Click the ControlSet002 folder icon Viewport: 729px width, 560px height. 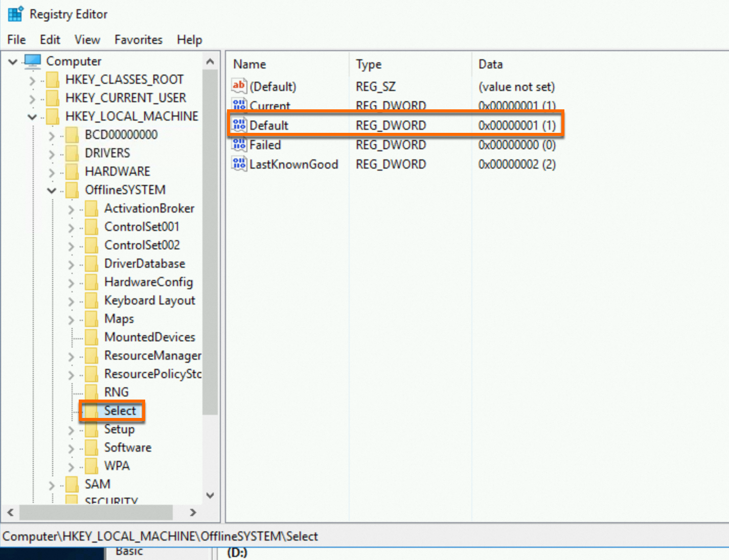coord(91,245)
